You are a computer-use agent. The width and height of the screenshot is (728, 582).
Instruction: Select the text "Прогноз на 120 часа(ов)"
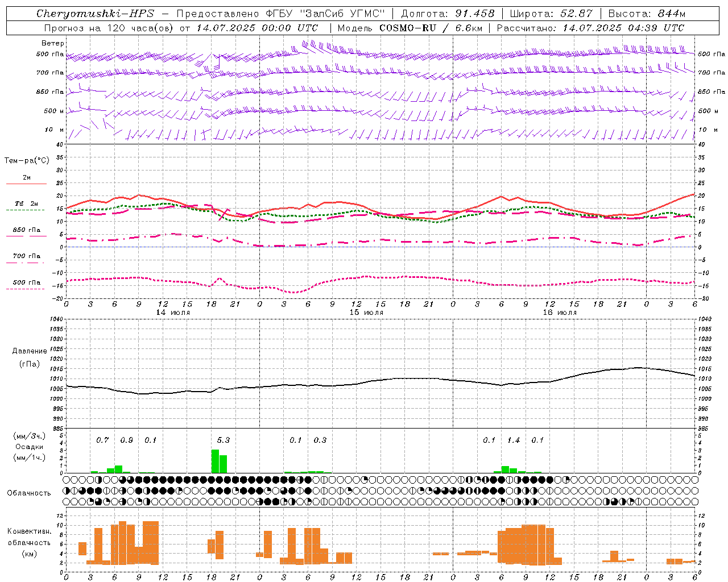click(109, 28)
